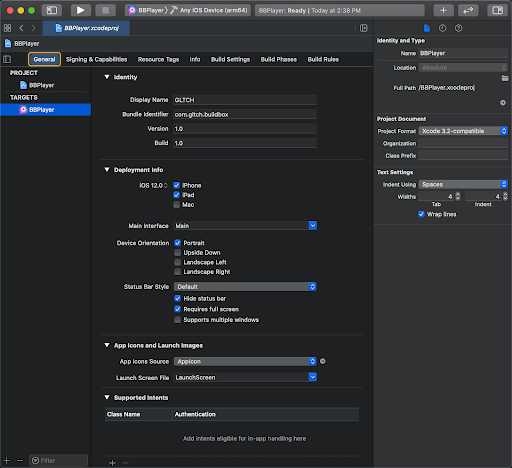Go to AppIcon asset arrow
The width and height of the screenshot is (512, 468).
[x=323, y=361]
